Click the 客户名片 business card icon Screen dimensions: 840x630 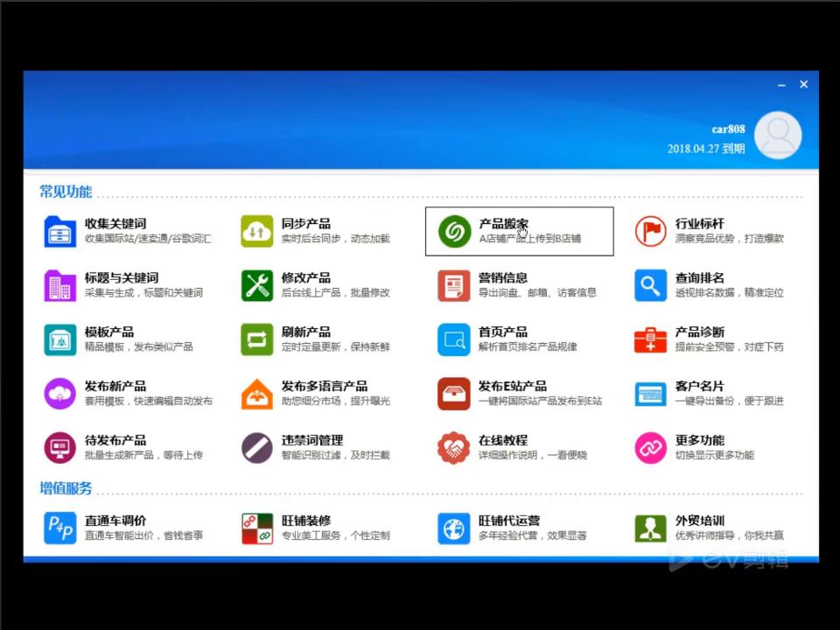(x=650, y=395)
